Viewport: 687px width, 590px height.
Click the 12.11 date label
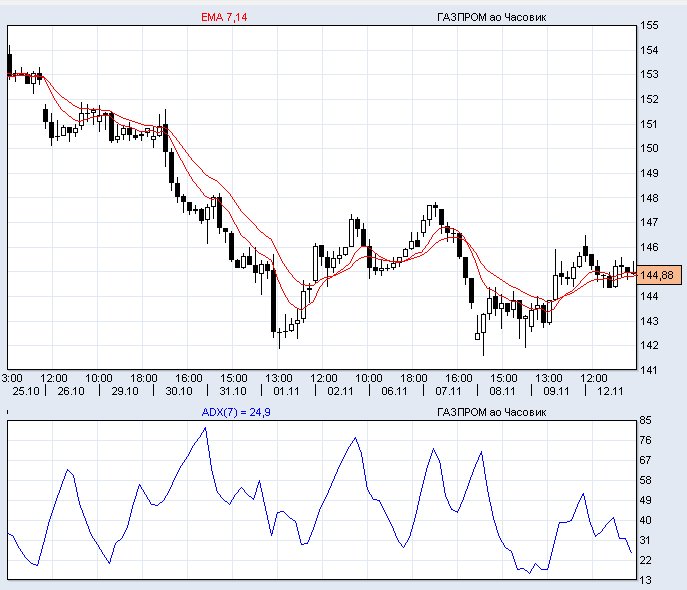pyautogui.click(x=610, y=391)
